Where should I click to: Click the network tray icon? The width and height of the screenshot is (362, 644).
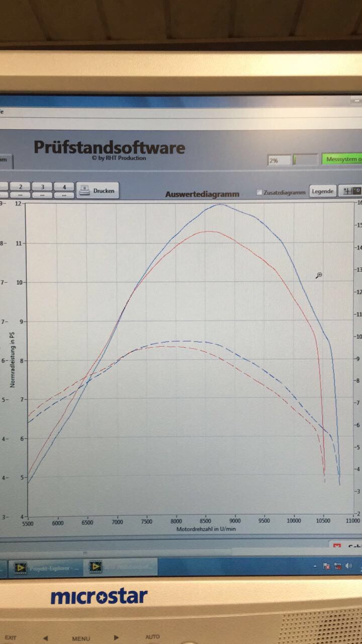click(337, 567)
